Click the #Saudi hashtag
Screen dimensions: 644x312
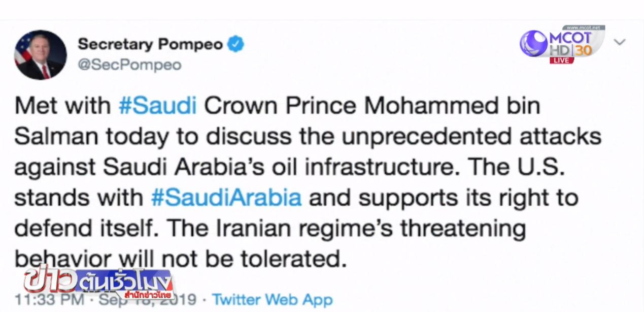157,106
